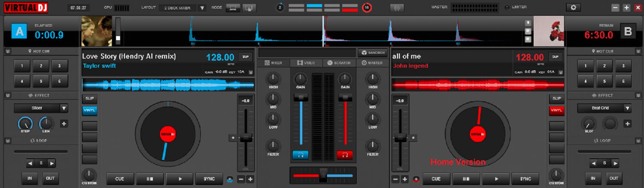Toggle blue VINYL mode on deck A
The height and width of the screenshot is (188, 644).
pos(90,111)
